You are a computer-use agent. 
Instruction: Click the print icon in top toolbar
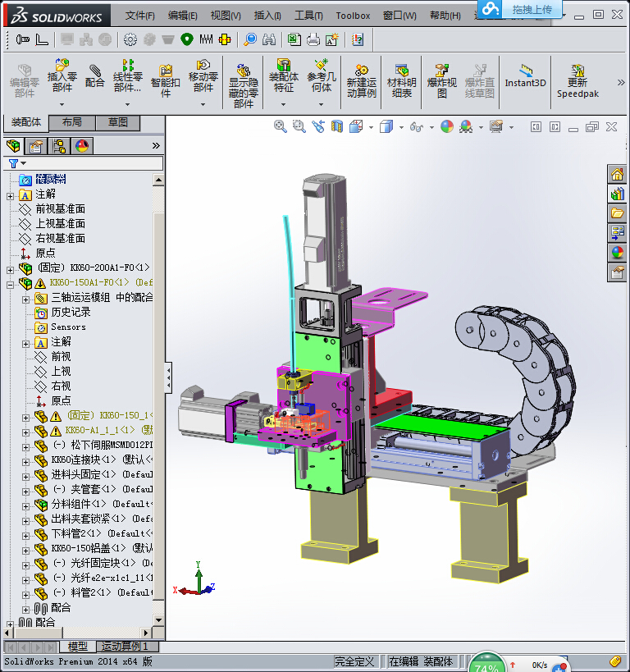313,40
